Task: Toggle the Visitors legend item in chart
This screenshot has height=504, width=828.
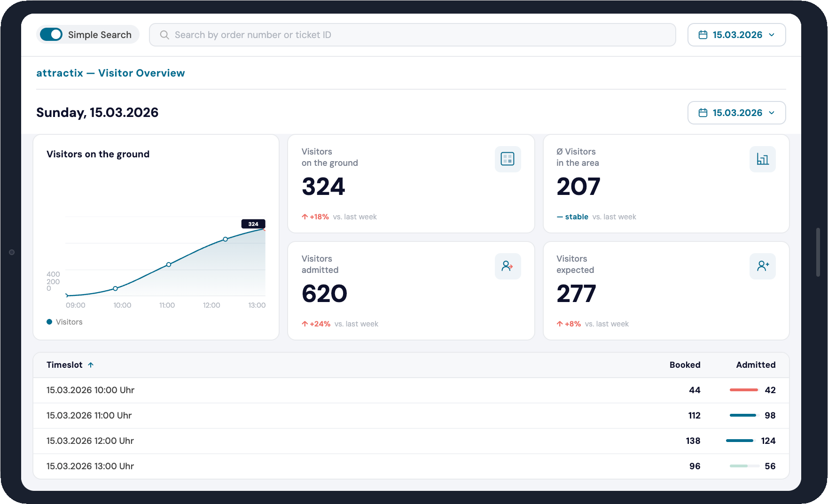Action: coord(65,322)
